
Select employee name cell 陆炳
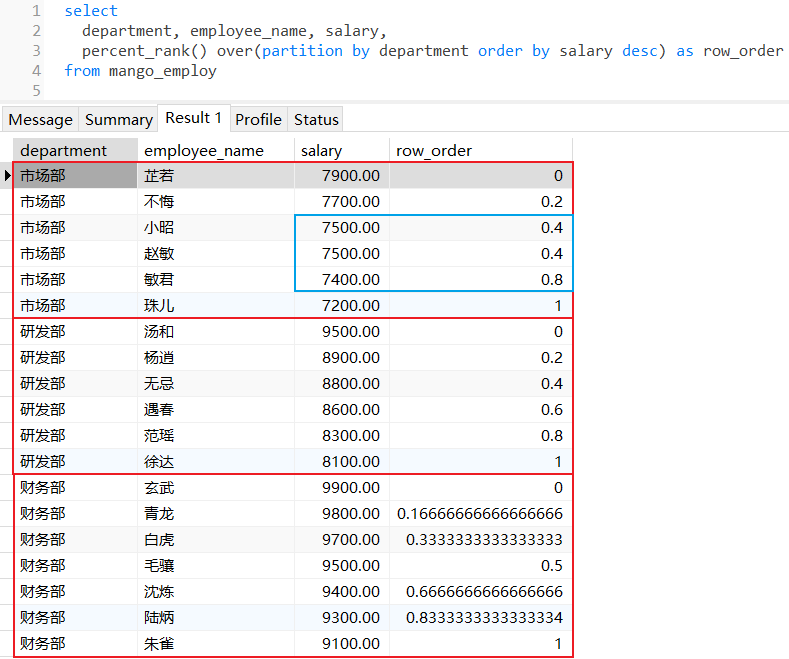coord(216,618)
